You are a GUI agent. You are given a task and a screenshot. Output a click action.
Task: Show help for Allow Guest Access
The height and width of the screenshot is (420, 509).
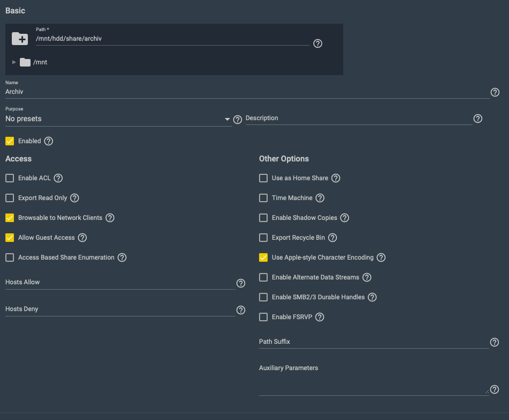tap(83, 238)
